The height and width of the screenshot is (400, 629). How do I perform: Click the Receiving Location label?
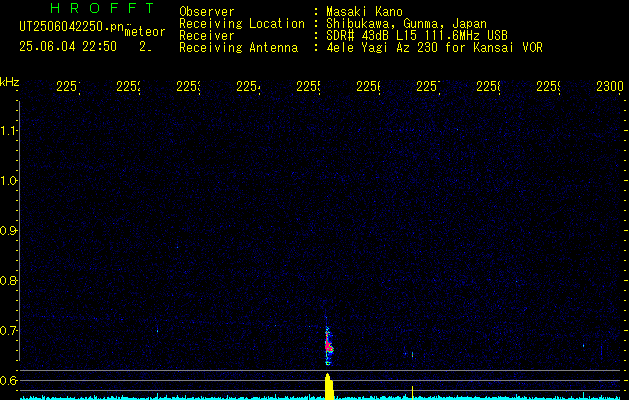[242, 24]
